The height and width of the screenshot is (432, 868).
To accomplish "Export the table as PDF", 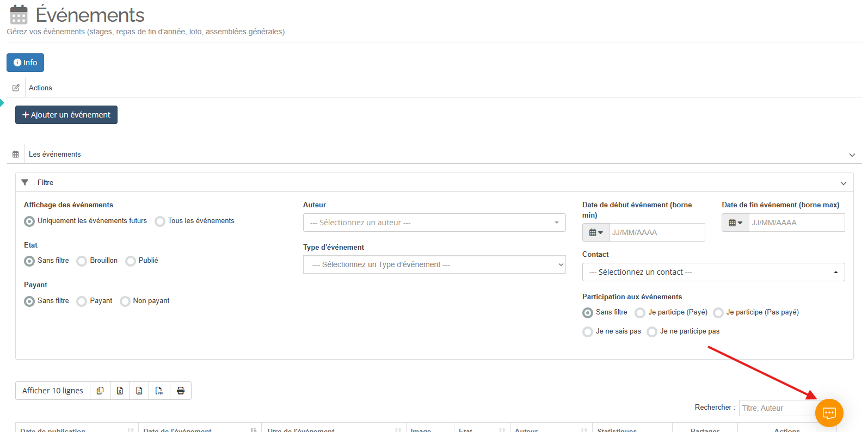I will coord(159,391).
